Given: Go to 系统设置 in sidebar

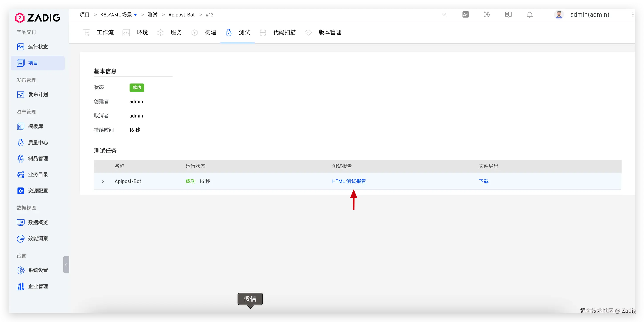Looking at the screenshot, I should 38,270.
